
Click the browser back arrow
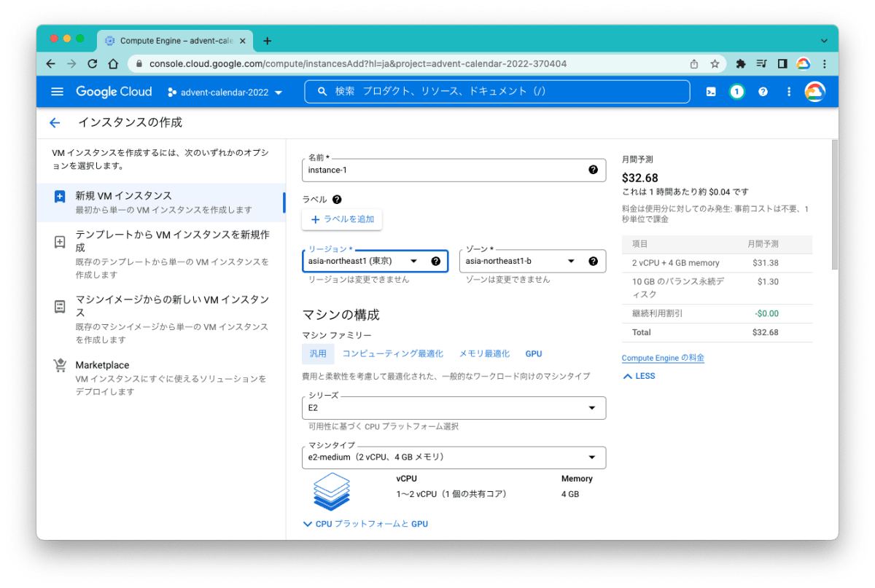click(x=50, y=63)
